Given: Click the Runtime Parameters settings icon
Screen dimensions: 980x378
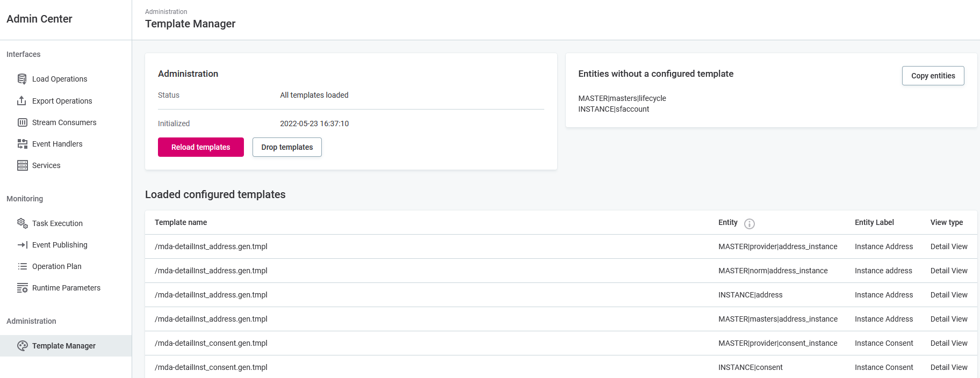Looking at the screenshot, I should (22, 288).
